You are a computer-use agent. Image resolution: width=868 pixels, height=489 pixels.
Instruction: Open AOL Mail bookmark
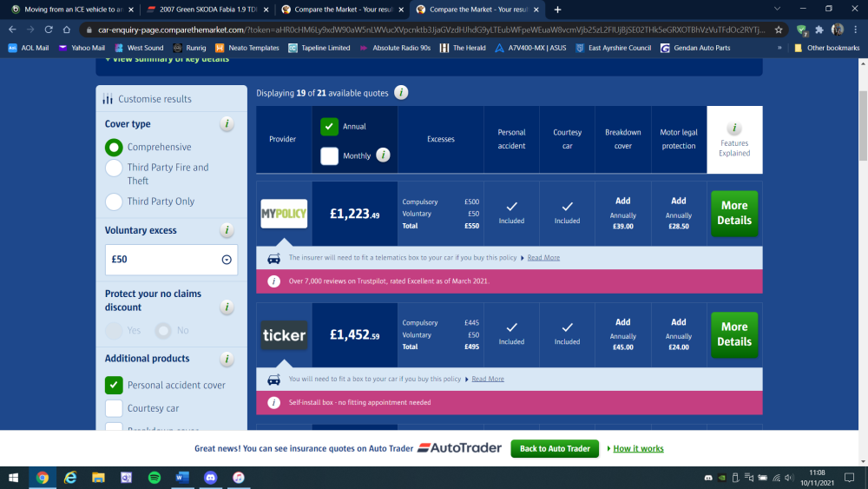(x=29, y=48)
